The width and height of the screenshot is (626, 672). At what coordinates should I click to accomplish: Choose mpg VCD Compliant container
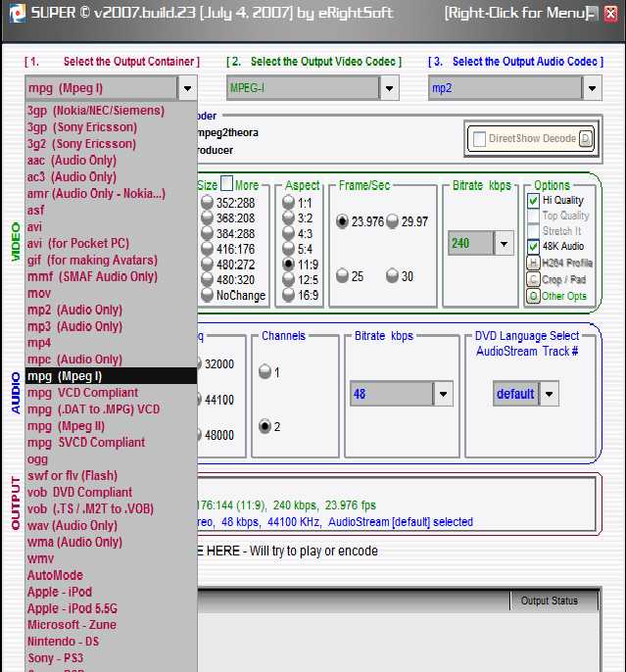[111, 393]
